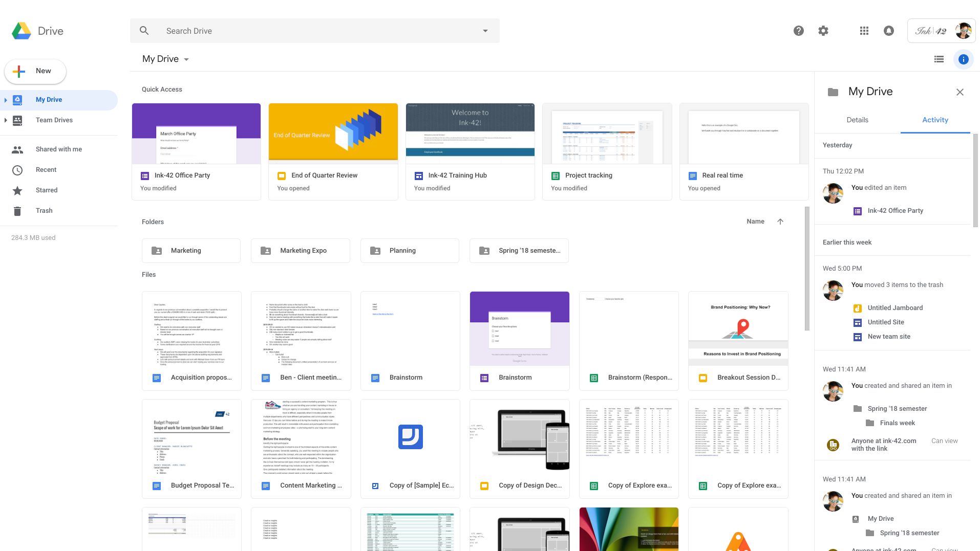
Task: Click the Starred star icon
Action: point(17,190)
